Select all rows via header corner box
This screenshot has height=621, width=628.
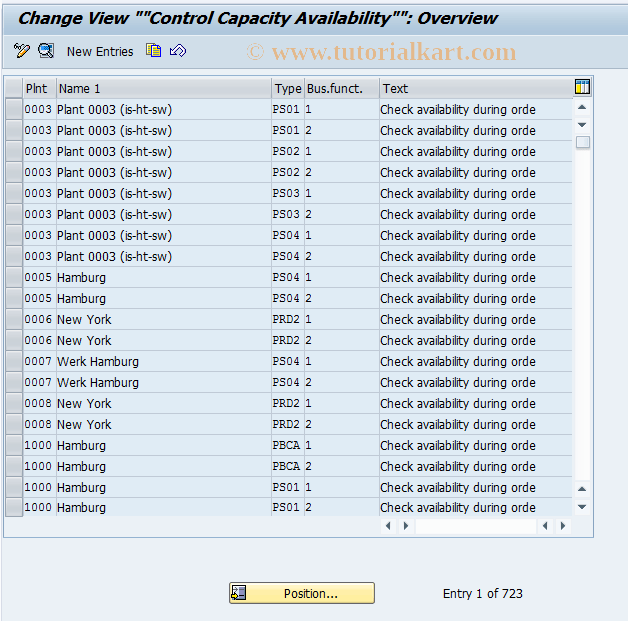(x=14, y=88)
